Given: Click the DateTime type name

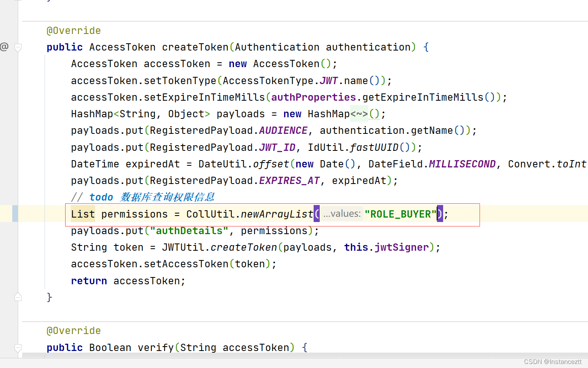Looking at the screenshot, I should click(95, 164).
